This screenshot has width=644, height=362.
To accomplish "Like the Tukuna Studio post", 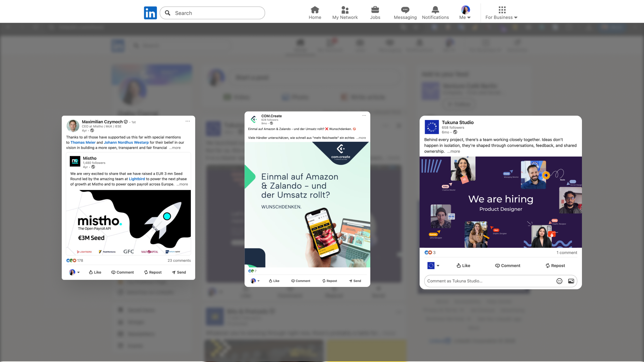I will [x=463, y=265].
